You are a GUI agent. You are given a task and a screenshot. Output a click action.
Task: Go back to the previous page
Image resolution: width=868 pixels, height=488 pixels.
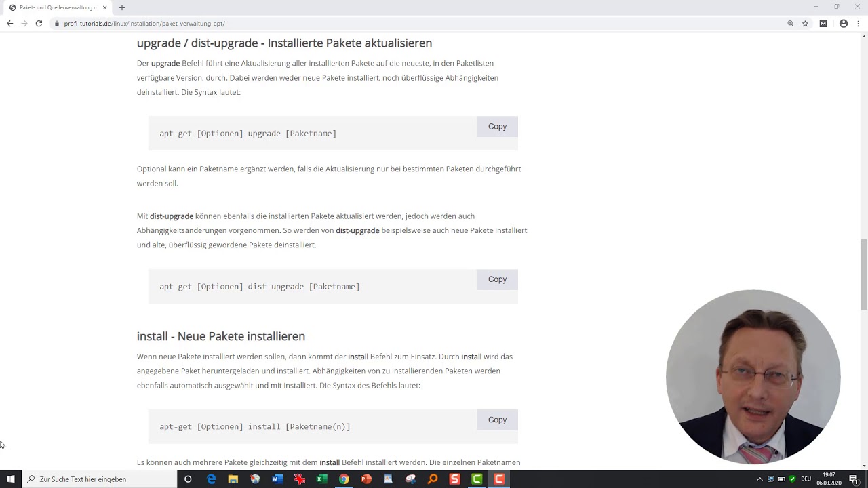coord(9,23)
